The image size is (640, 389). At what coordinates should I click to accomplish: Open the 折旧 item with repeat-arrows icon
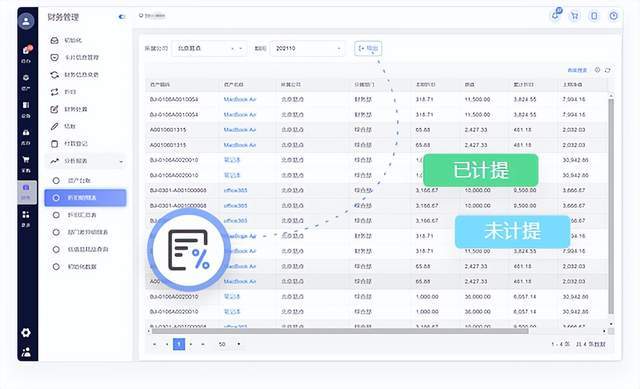coord(86,92)
